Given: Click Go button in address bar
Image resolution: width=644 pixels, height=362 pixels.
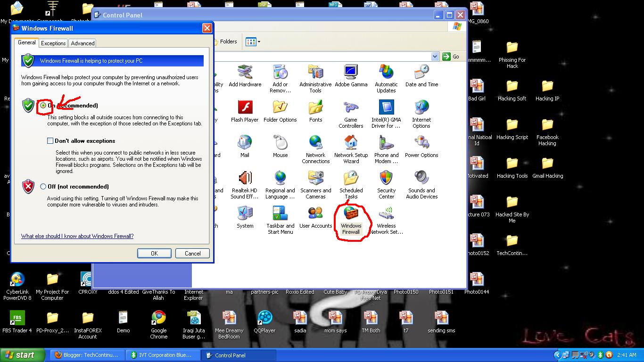Looking at the screenshot, I should [x=451, y=57].
